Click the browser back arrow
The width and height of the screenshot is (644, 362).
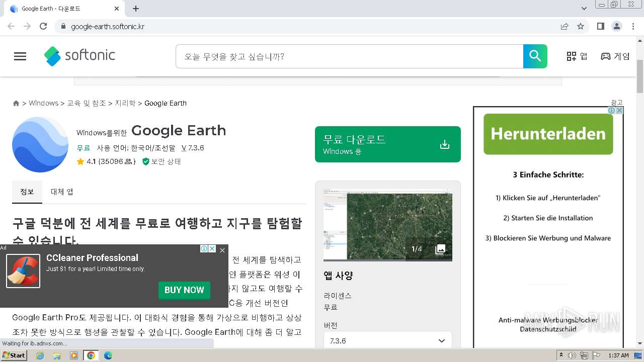pyautogui.click(x=11, y=26)
